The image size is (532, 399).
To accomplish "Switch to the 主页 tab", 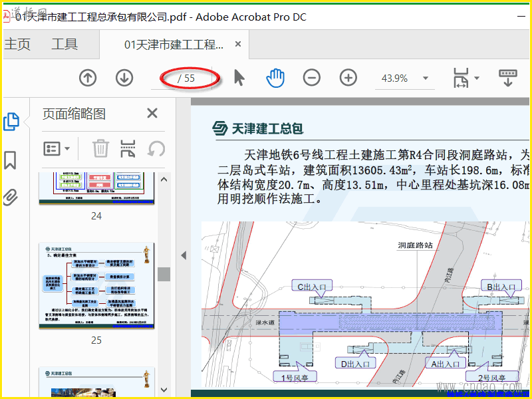I will coord(18,44).
